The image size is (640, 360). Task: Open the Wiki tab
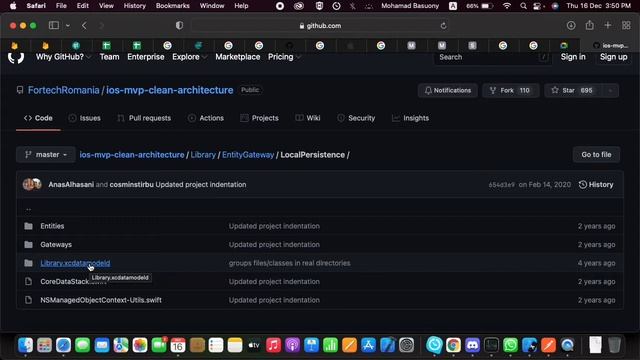[308, 118]
